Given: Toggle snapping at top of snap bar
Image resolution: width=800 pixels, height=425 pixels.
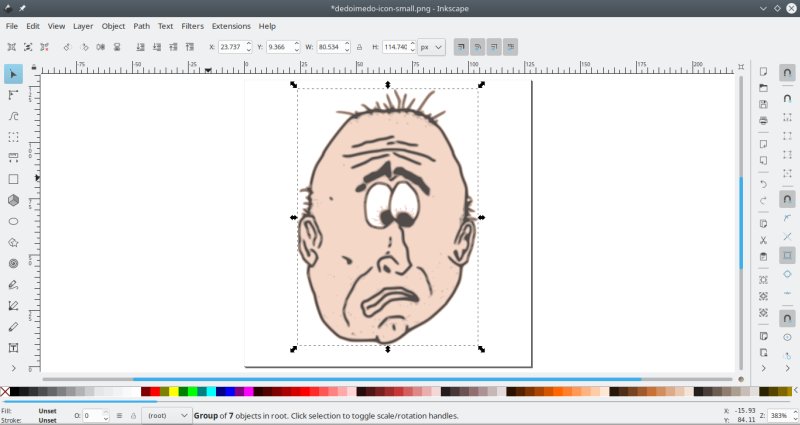Looking at the screenshot, I should 787,72.
